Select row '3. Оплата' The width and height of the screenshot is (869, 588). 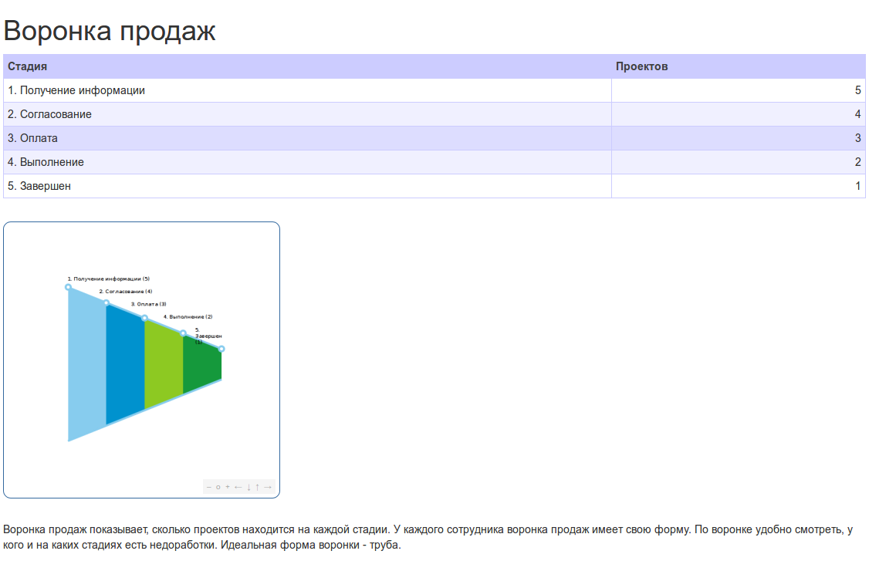(434, 138)
